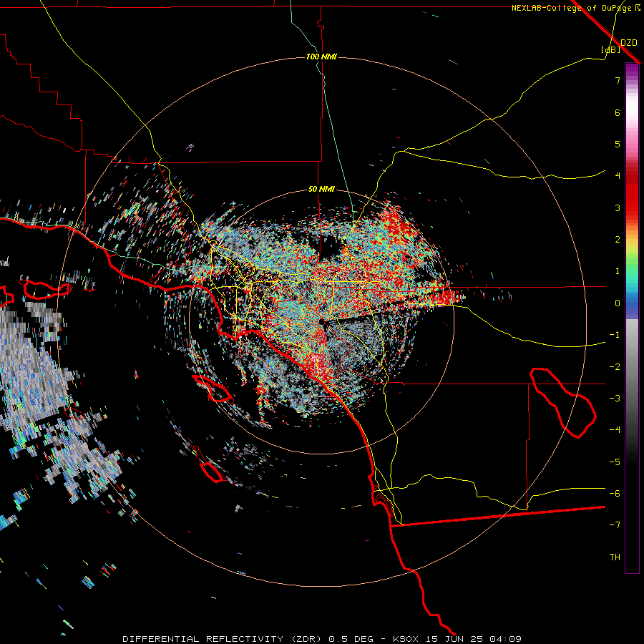Select the 4 value on the color scale
The image size is (644, 644).
click(x=618, y=176)
